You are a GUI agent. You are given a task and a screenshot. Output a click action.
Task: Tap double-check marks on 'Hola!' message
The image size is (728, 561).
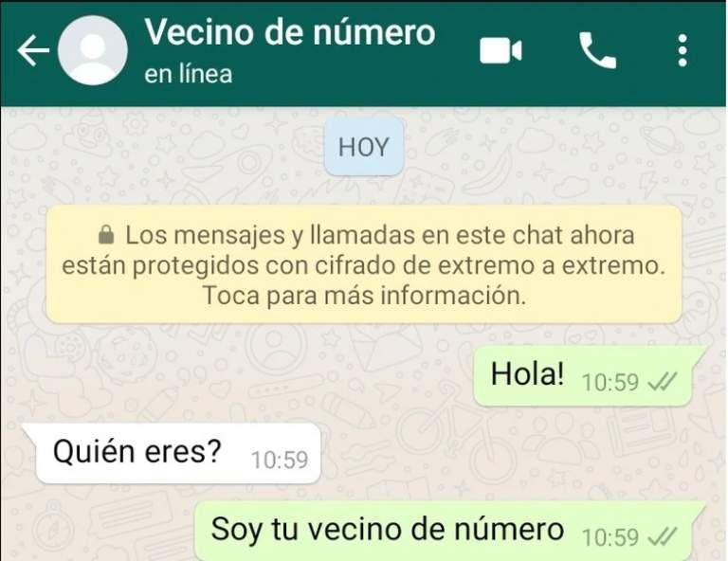tap(662, 382)
